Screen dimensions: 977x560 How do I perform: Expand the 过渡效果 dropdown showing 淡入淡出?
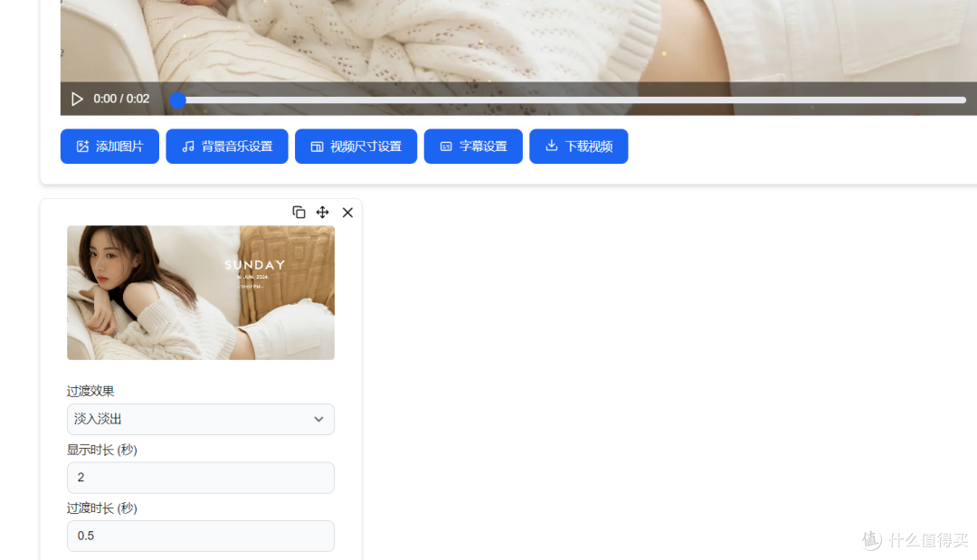tap(201, 419)
